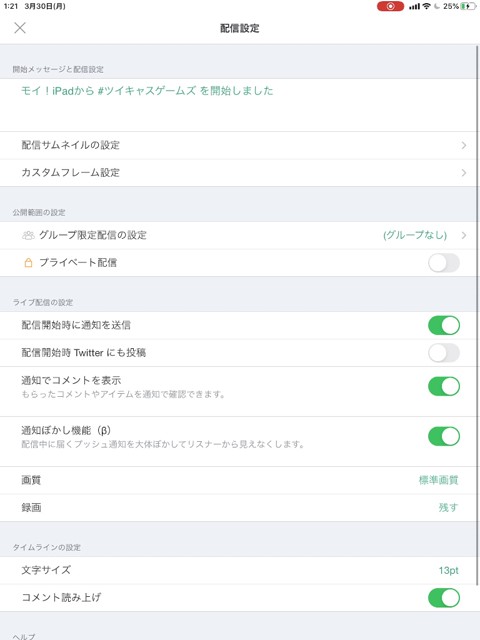Edit the 開始メッセージ text field
Image resolution: width=480 pixels, height=640 pixels.
238,105
